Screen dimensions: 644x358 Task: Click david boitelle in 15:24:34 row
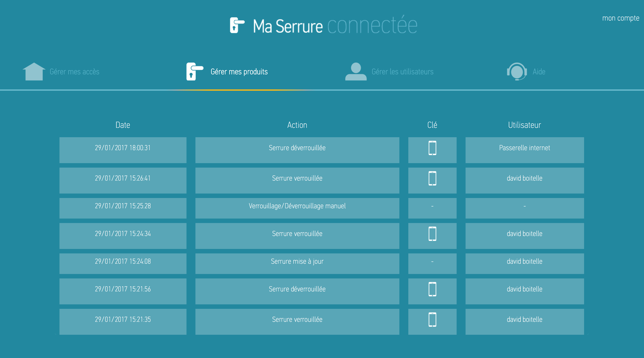point(525,236)
